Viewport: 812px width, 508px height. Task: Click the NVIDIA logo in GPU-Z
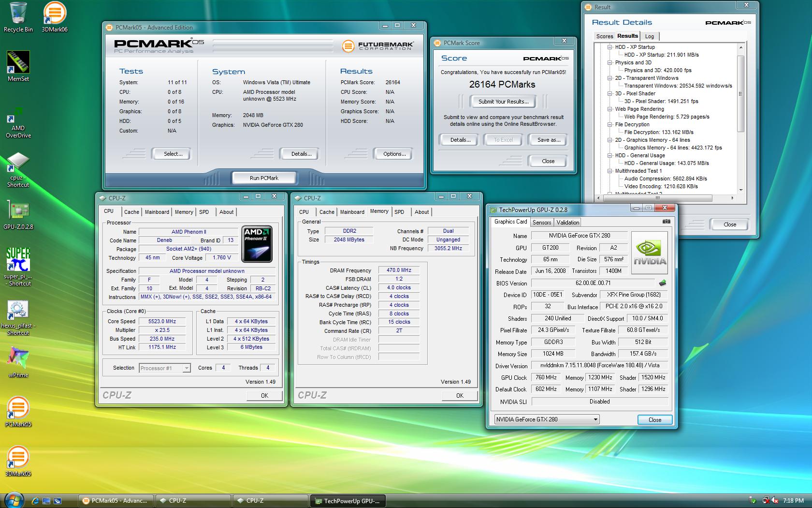pyautogui.click(x=650, y=253)
